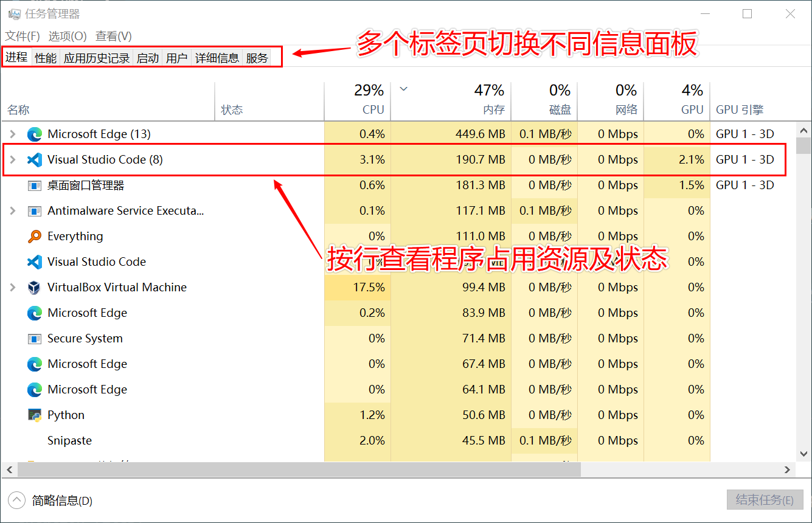The width and height of the screenshot is (812, 523).
Task: Click the vertical scrollbar down arrow
Action: click(x=803, y=454)
